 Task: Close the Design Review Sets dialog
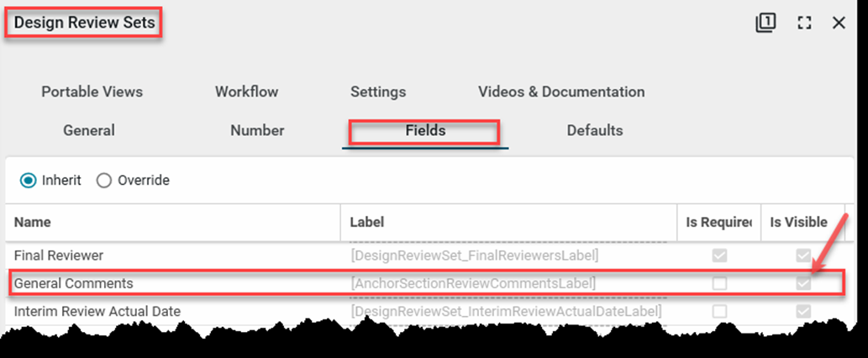(839, 23)
